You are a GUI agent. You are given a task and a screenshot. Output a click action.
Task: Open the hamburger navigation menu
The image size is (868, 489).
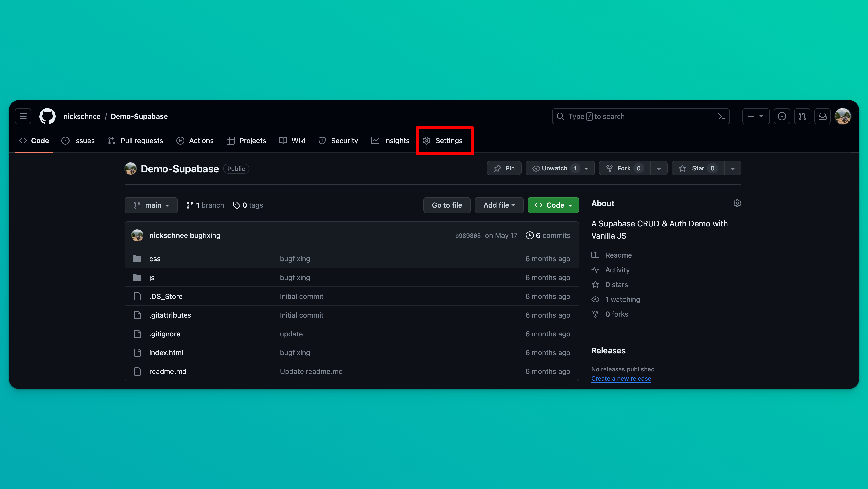pos(23,116)
